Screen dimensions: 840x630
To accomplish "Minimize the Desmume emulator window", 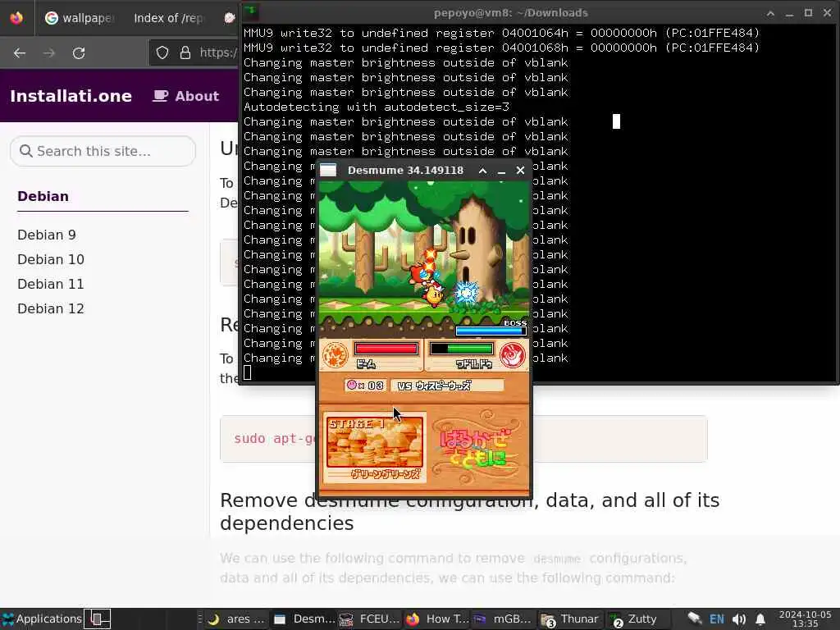I will (x=501, y=171).
